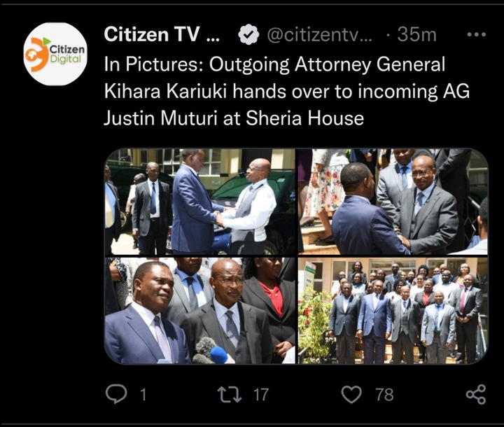View the handshake photo by the cars
504x427 pixels.
[200, 202]
